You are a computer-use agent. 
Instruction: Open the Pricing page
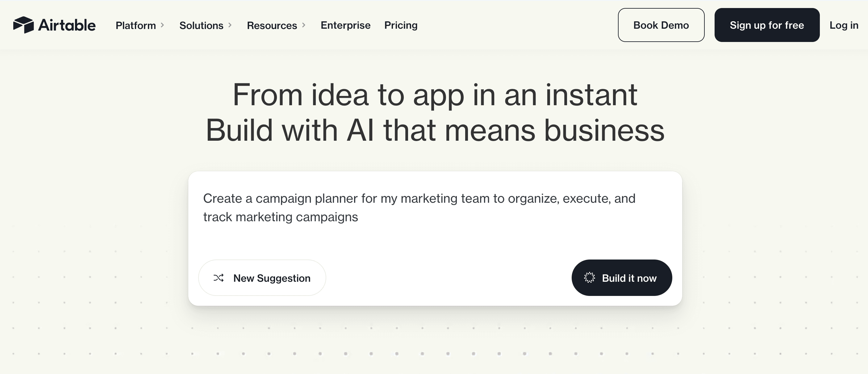tap(401, 25)
